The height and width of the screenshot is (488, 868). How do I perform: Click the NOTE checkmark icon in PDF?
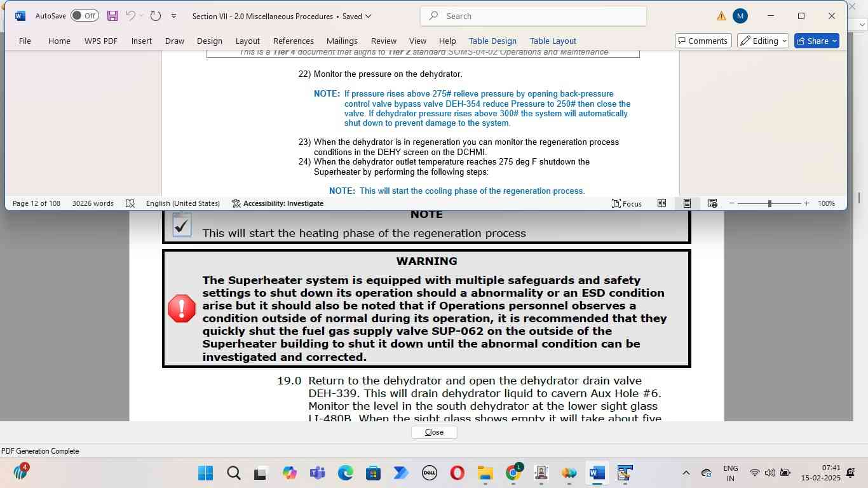[182, 226]
